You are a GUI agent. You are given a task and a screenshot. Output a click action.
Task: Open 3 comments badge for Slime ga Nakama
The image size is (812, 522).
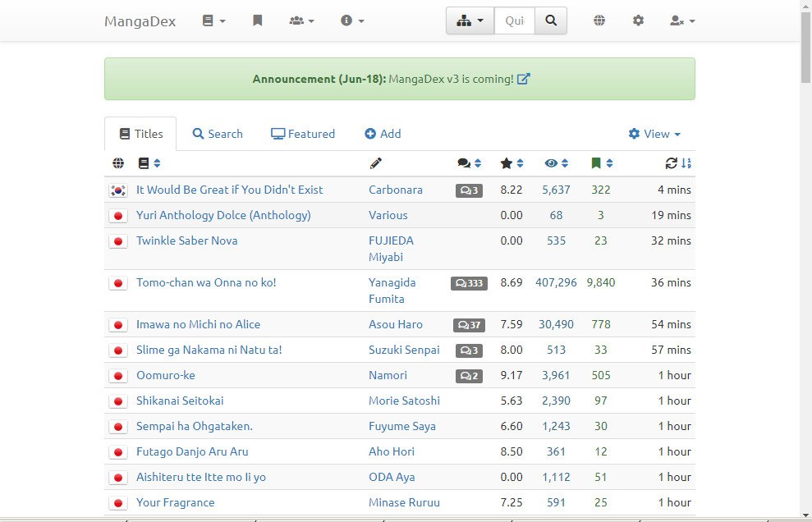click(469, 350)
